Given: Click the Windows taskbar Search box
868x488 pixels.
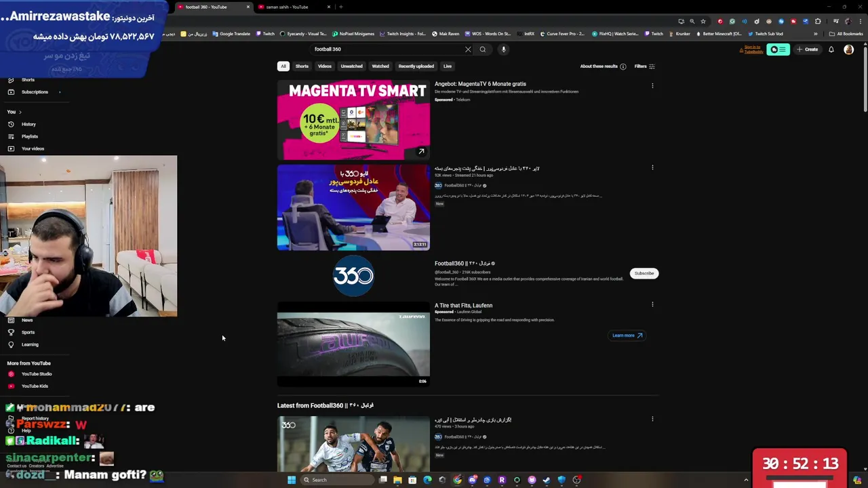Looking at the screenshot, I should pyautogui.click(x=336, y=480).
